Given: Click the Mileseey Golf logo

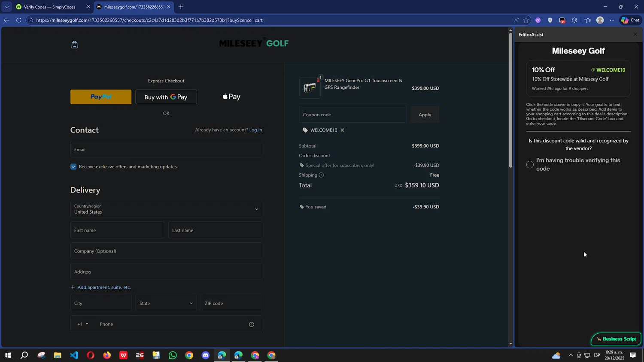Looking at the screenshot, I should (254, 43).
